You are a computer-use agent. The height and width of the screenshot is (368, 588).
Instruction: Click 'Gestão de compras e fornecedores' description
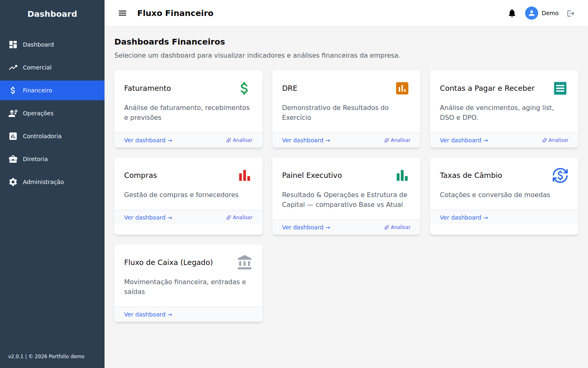(x=181, y=195)
